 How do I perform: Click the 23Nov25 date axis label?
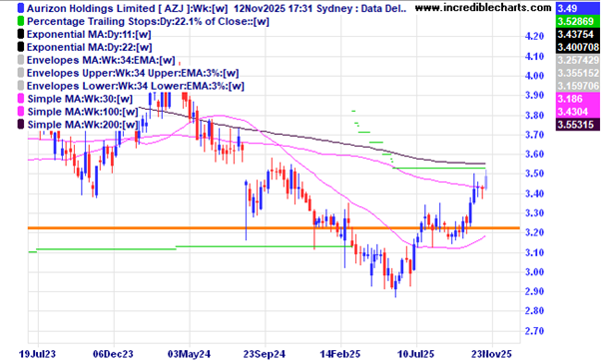491,354
